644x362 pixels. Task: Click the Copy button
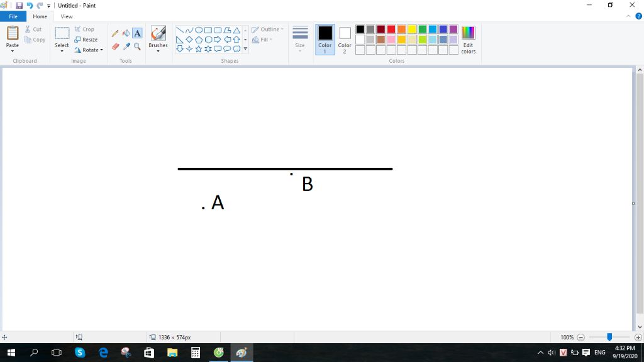click(35, 40)
